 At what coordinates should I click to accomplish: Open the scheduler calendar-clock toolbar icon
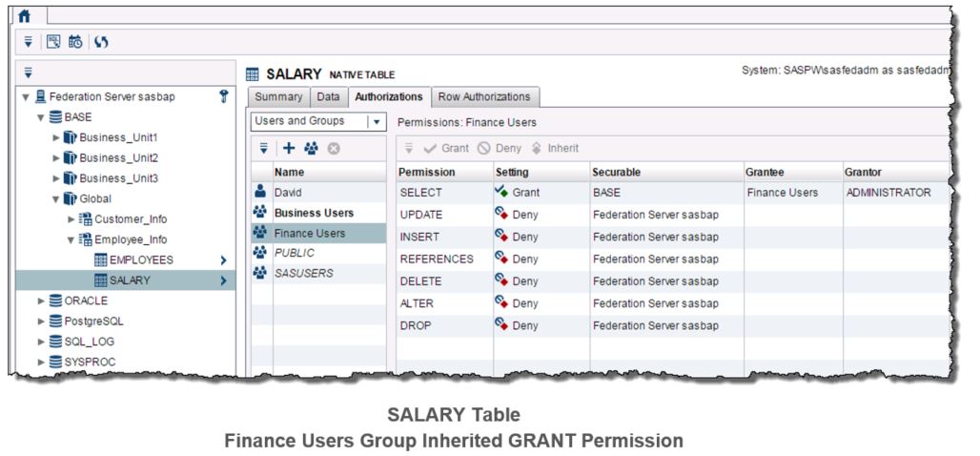[x=75, y=41]
